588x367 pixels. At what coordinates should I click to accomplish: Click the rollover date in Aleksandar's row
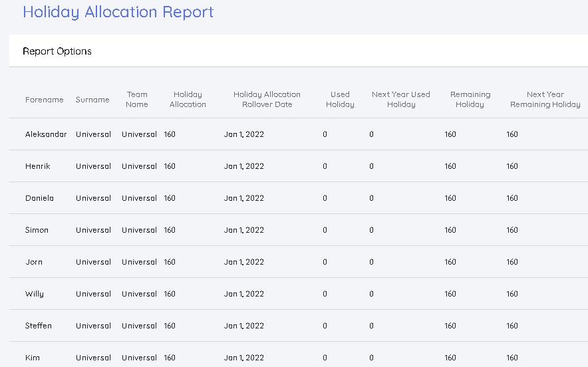[x=244, y=134]
